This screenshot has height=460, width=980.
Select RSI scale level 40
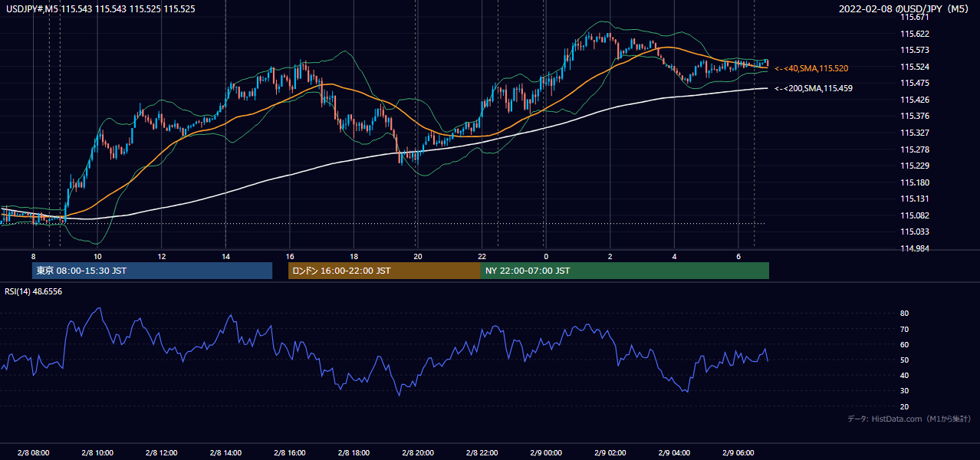coord(904,375)
